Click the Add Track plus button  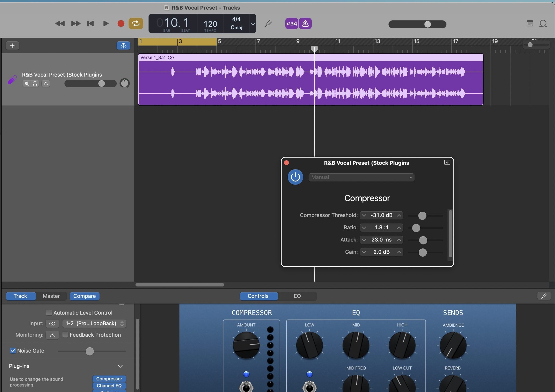[12, 46]
